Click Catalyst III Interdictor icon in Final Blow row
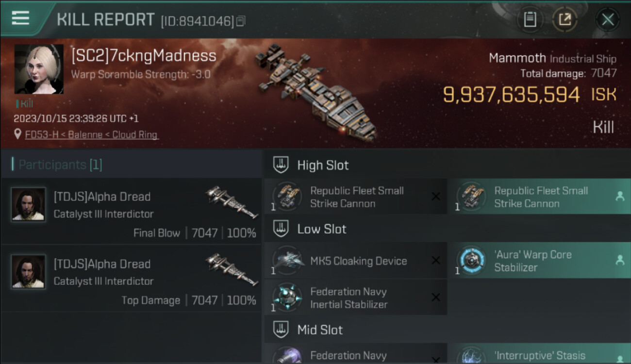 tap(231, 201)
